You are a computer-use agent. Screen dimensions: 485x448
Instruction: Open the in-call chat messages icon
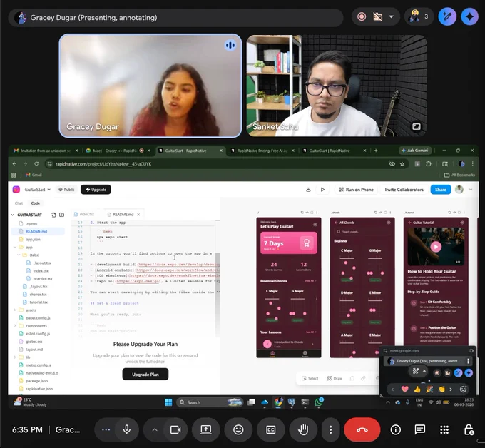click(x=419, y=429)
